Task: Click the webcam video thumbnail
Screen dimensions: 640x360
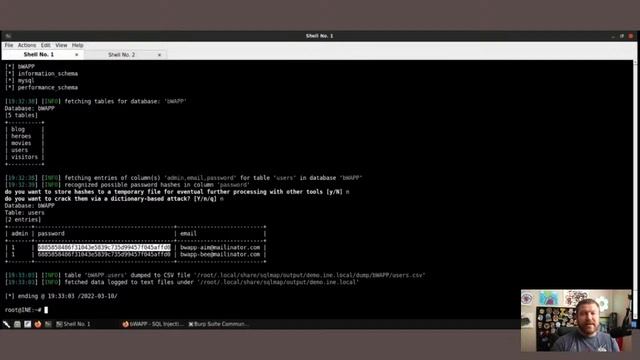Action: pyautogui.click(x=576, y=320)
